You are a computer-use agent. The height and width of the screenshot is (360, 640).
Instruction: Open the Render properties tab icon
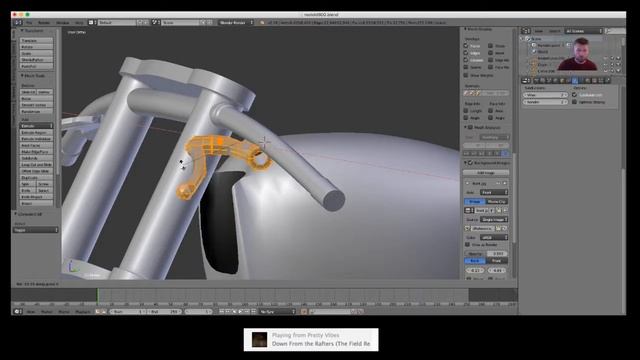(x=536, y=80)
